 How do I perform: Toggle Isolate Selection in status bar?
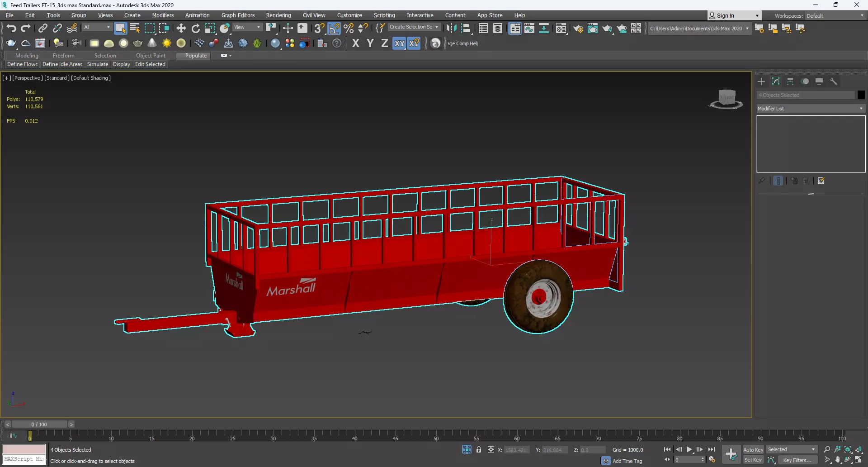coord(467,449)
